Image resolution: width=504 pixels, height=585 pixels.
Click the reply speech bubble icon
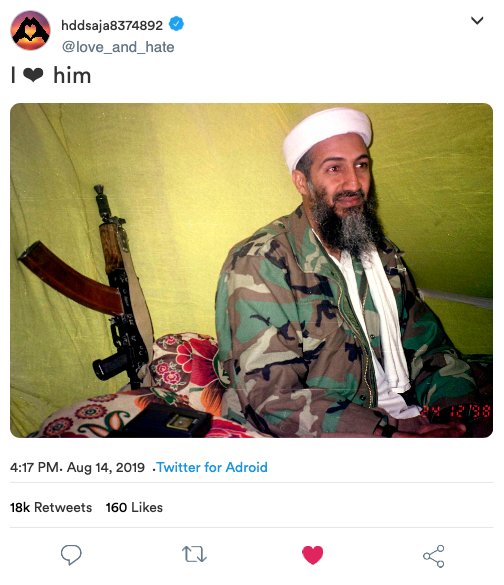pyautogui.click(x=71, y=555)
